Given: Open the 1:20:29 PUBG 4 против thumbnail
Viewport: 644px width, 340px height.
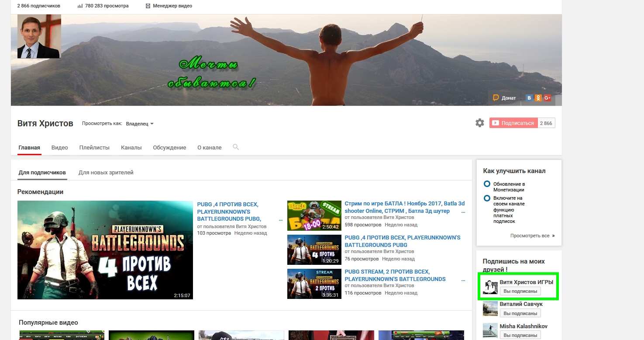Looking at the screenshot, I should 314,250.
